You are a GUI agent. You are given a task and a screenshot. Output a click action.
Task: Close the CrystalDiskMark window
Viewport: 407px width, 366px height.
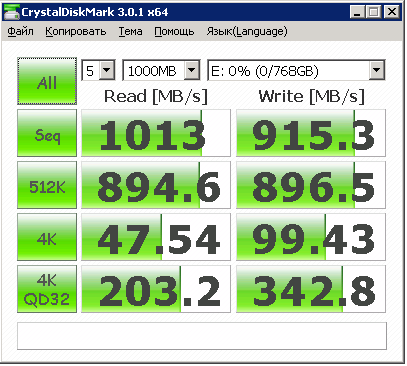pos(392,12)
